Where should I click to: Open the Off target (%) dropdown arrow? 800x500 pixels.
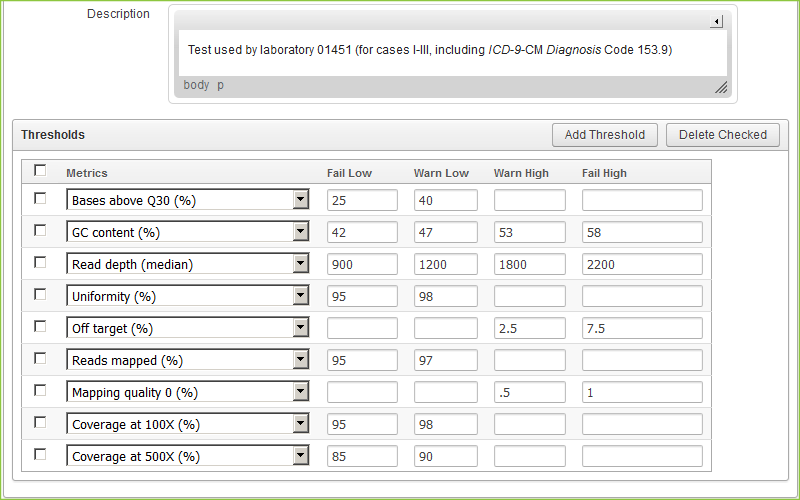click(x=300, y=328)
